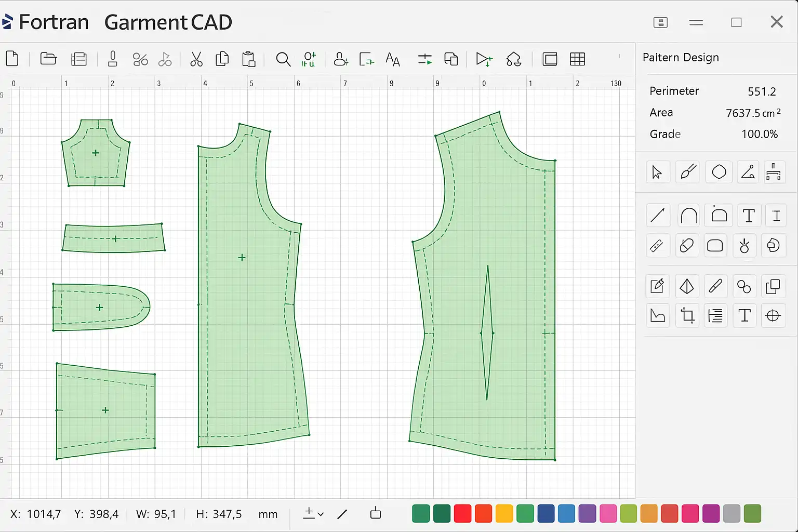Toggle the frame panel view icon
The width and height of the screenshot is (798, 532).
(550, 59)
